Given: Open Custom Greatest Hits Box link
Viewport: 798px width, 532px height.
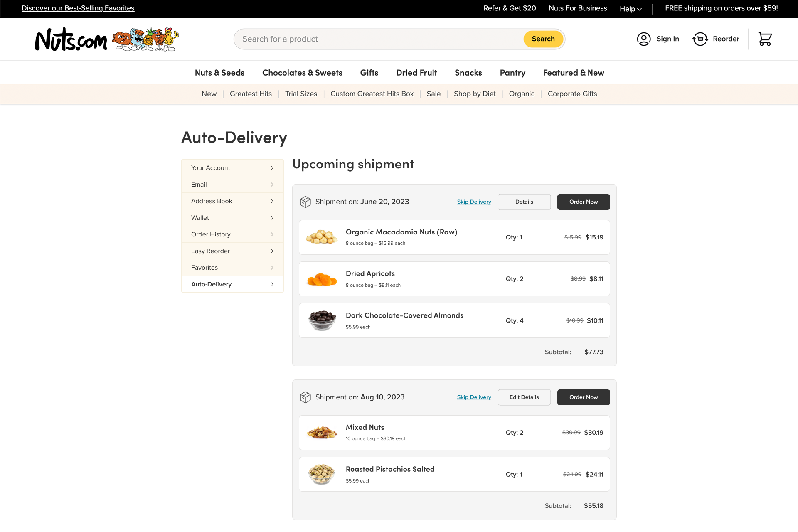Looking at the screenshot, I should click(x=372, y=94).
